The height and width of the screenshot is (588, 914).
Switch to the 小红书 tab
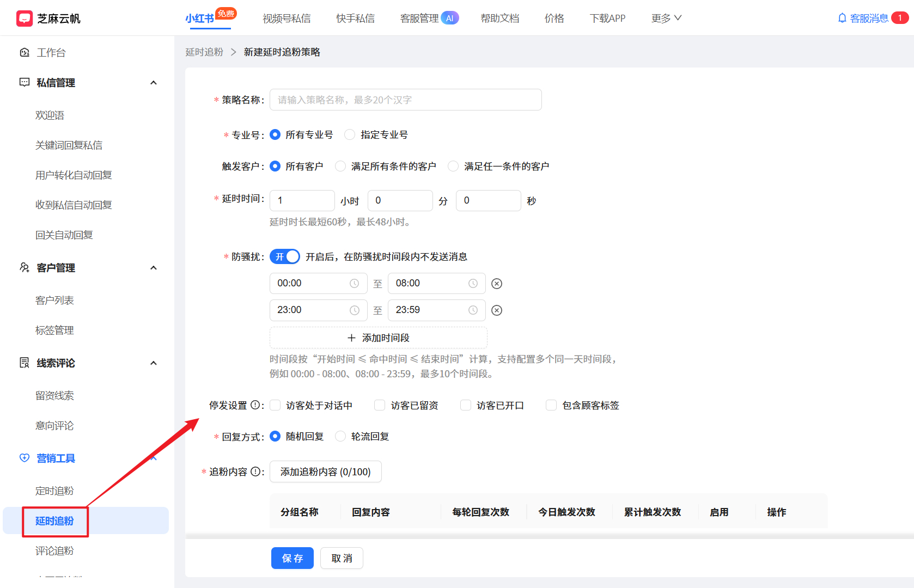199,19
